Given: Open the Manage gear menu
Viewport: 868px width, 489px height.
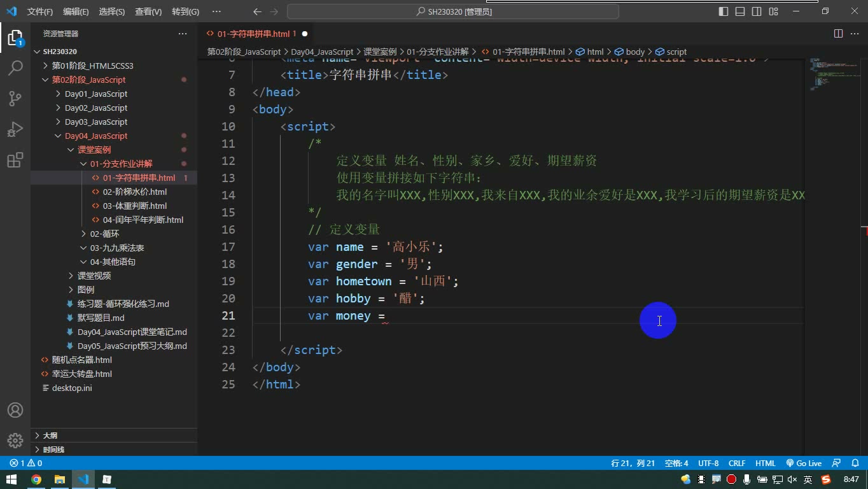Looking at the screenshot, I should [15, 440].
